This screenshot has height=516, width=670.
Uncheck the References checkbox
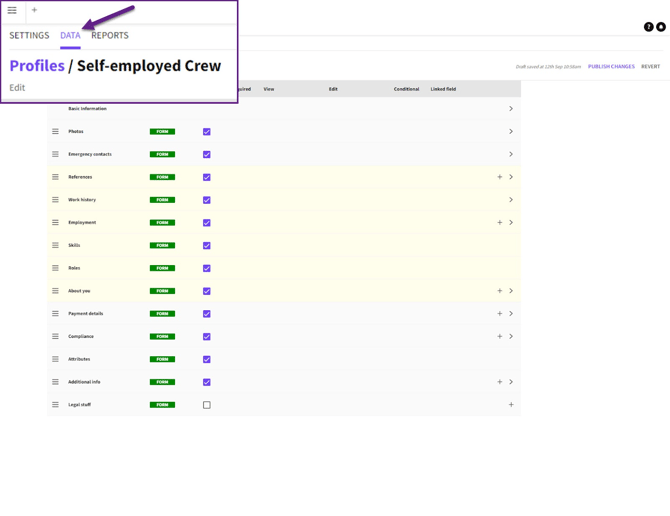click(207, 177)
